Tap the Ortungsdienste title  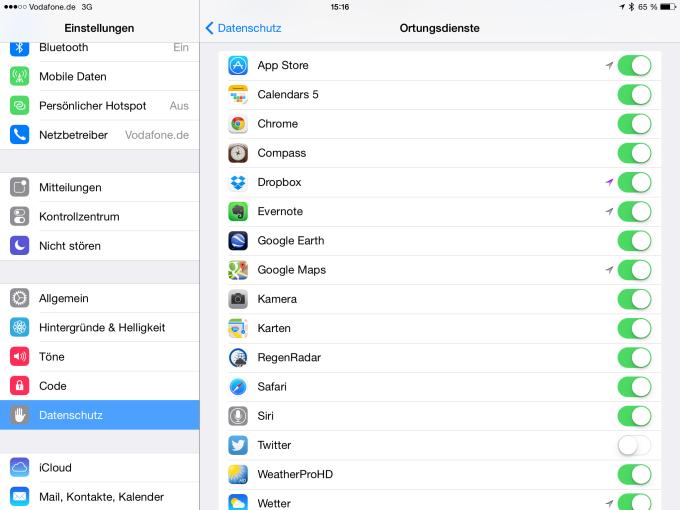[x=439, y=28]
